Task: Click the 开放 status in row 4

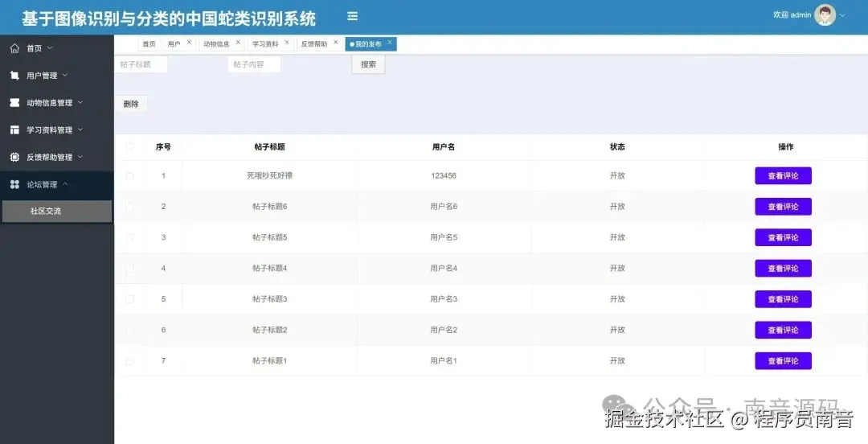Action: (x=617, y=269)
